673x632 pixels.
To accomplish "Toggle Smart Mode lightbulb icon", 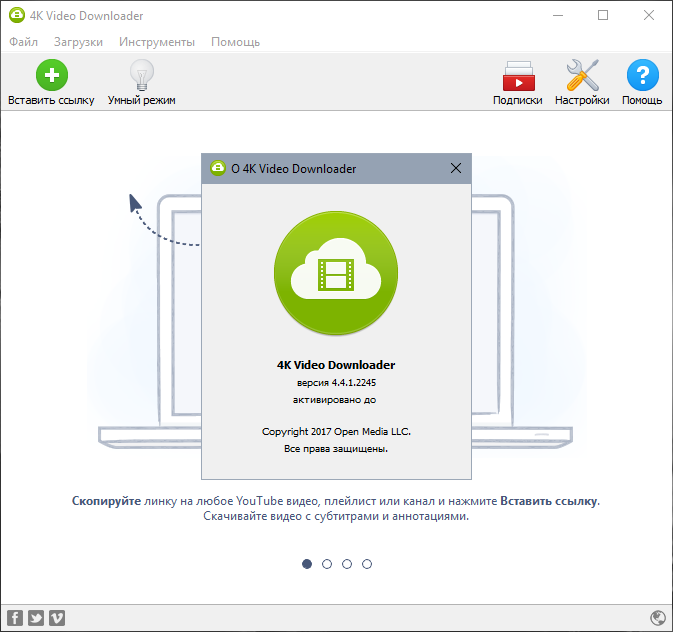I will tap(142, 75).
